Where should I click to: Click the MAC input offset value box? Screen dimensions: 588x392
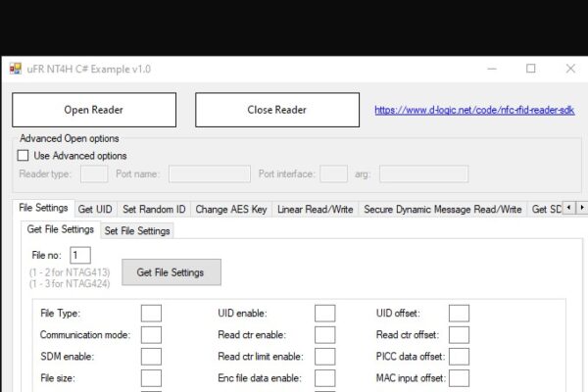[459, 378]
